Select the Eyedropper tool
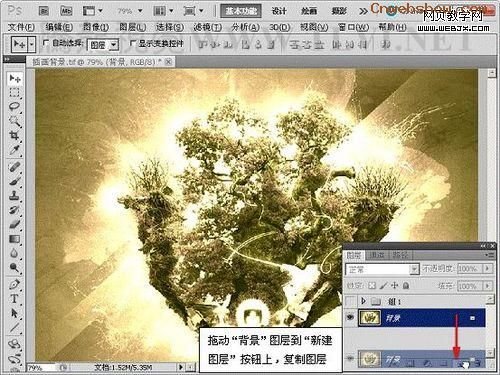Screen dimensions: 500x375 click(x=14, y=150)
